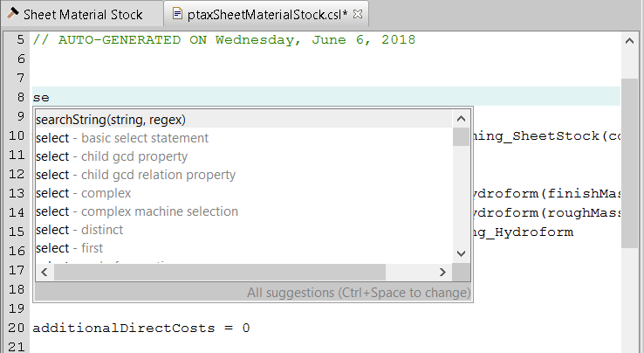The width and height of the screenshot is (644, 353).
Task: Choose the 'select - first' suggestion
Action: [x=70, y=248]
